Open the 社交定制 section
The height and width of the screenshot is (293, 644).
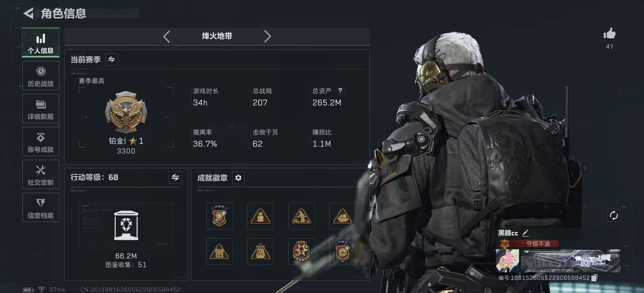[41, 175]
